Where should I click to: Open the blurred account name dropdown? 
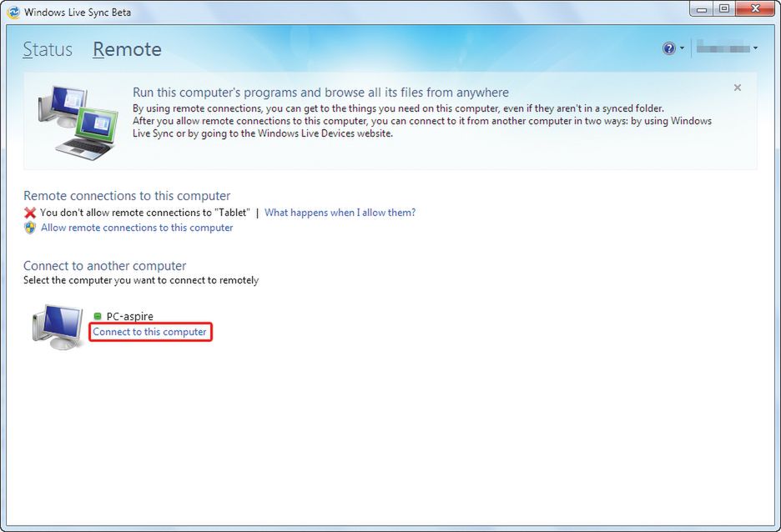(727, 48)
